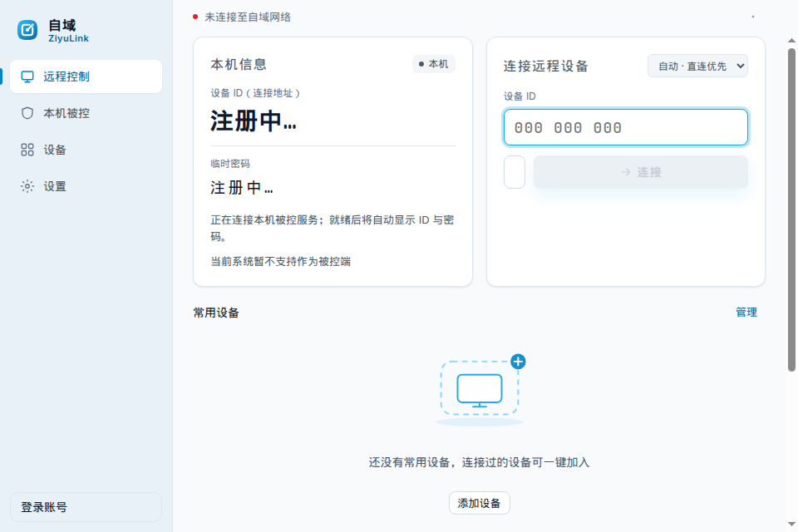Click the 连接远程设备 card title
Screen dimensions: 798x532
[x=545, y=66]
